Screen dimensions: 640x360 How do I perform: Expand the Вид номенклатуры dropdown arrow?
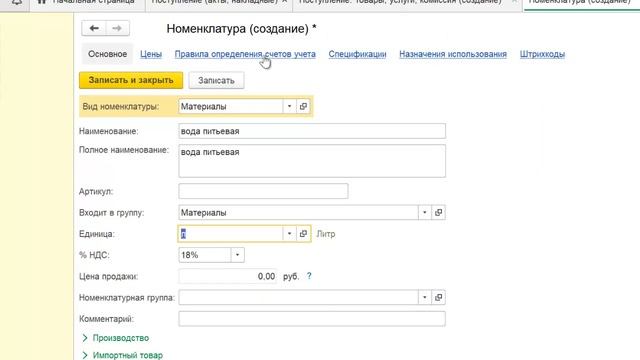coord(289,107)
